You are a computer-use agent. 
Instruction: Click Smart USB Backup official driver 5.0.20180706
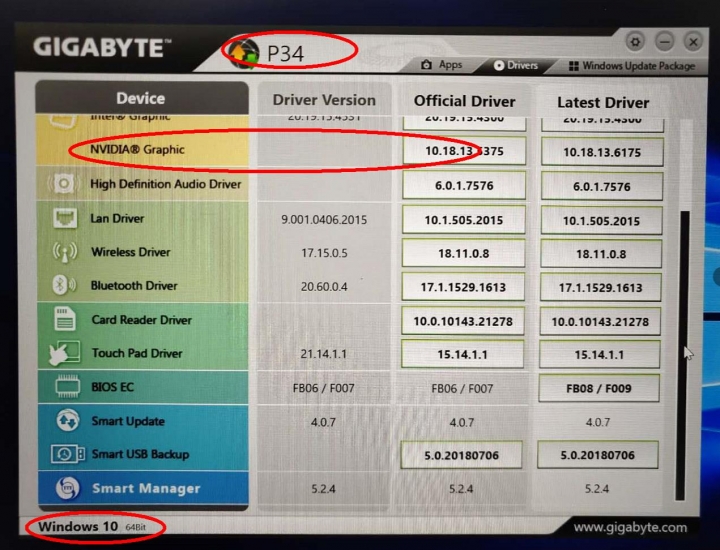tap(461, 455)
